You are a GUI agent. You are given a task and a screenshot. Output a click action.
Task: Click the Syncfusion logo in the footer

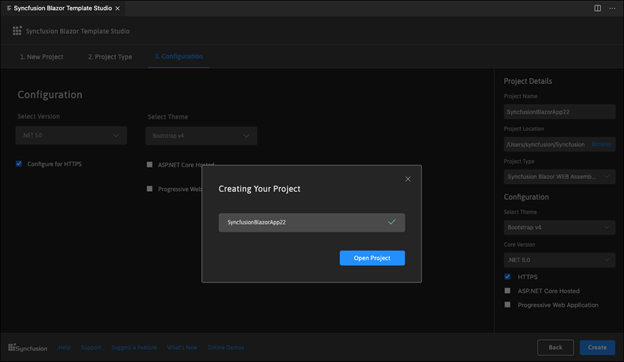[27, 348]
